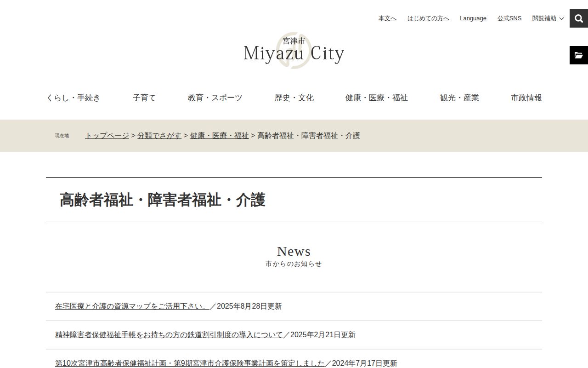
Task: Go to トップページ breadcrumb
Action: 107,136
